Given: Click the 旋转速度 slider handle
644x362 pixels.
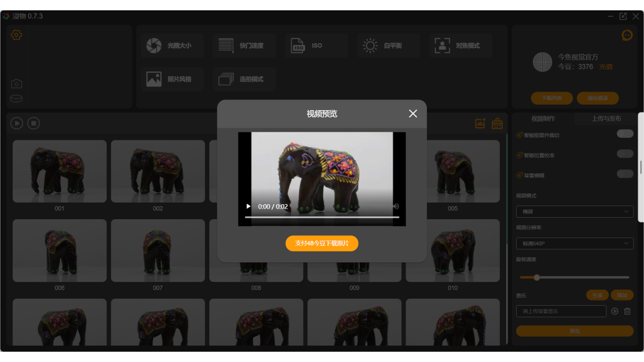Looking at the screenshot, I should pyautogui.click(x=537, y=278).
